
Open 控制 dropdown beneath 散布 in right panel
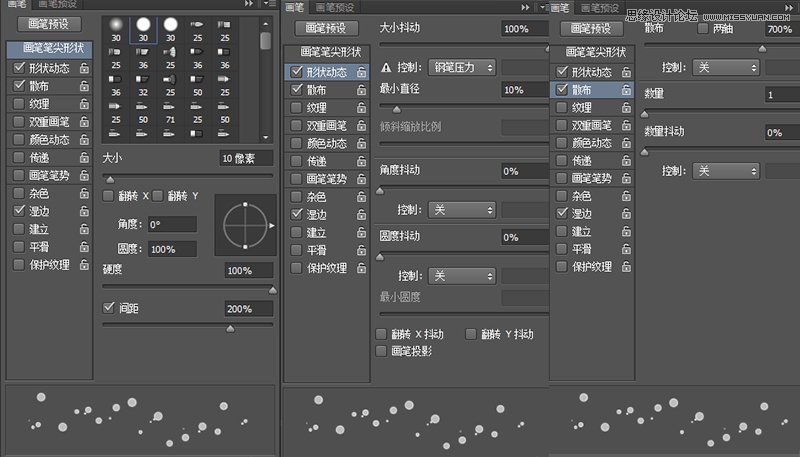coord(726,67)
